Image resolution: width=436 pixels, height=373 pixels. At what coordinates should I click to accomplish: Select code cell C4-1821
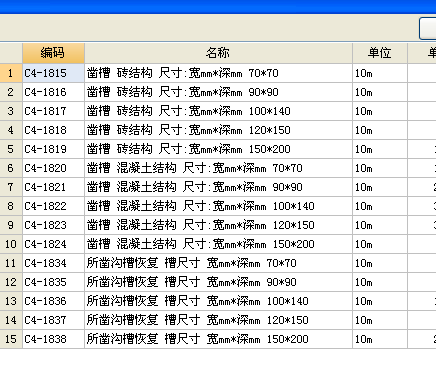pos(53,187)
